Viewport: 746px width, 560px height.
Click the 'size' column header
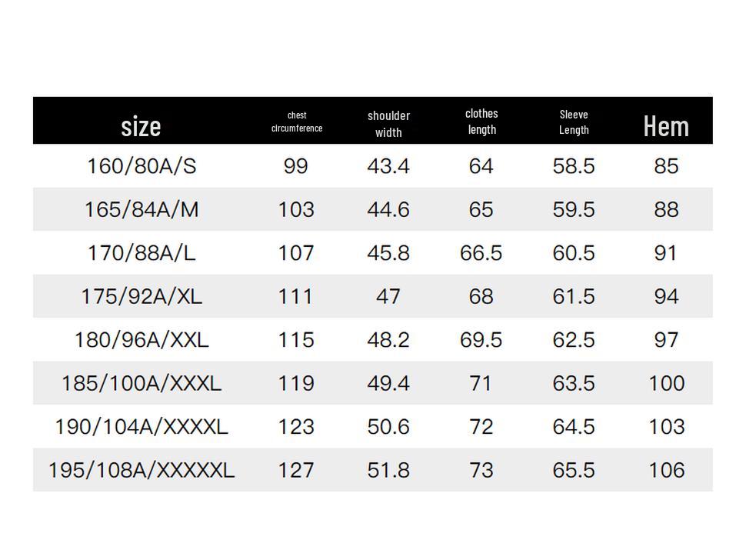[141, 126]
